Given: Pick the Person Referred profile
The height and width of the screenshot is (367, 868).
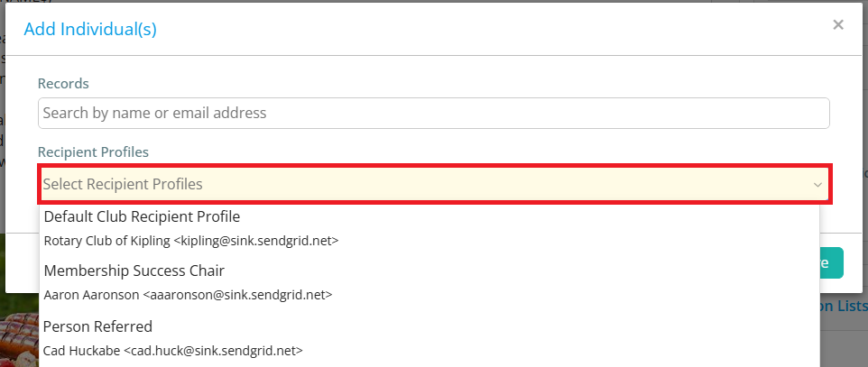Looking at the screenshot, I should click(97, 326).
